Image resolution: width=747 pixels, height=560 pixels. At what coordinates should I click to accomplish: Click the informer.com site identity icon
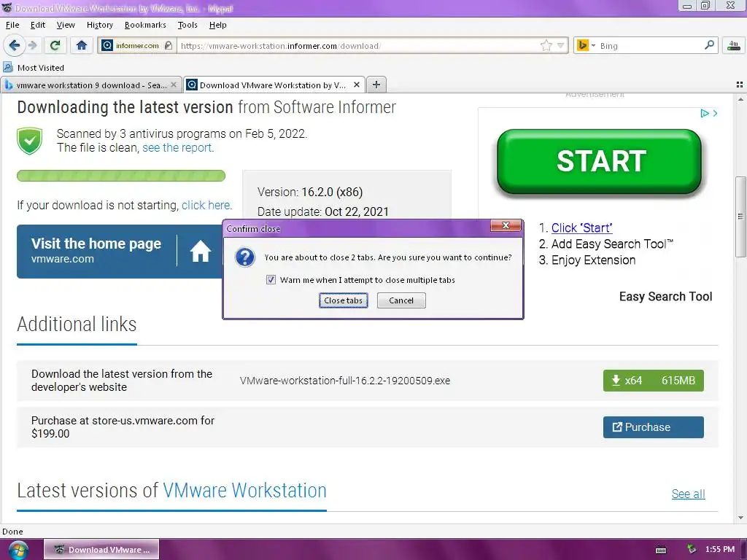coord(107,45)
